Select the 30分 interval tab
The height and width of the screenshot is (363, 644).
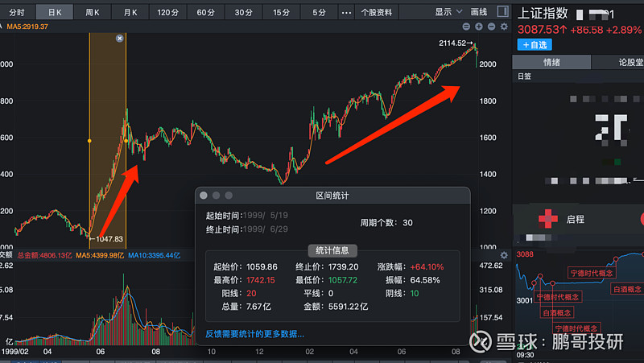(243, 12)
